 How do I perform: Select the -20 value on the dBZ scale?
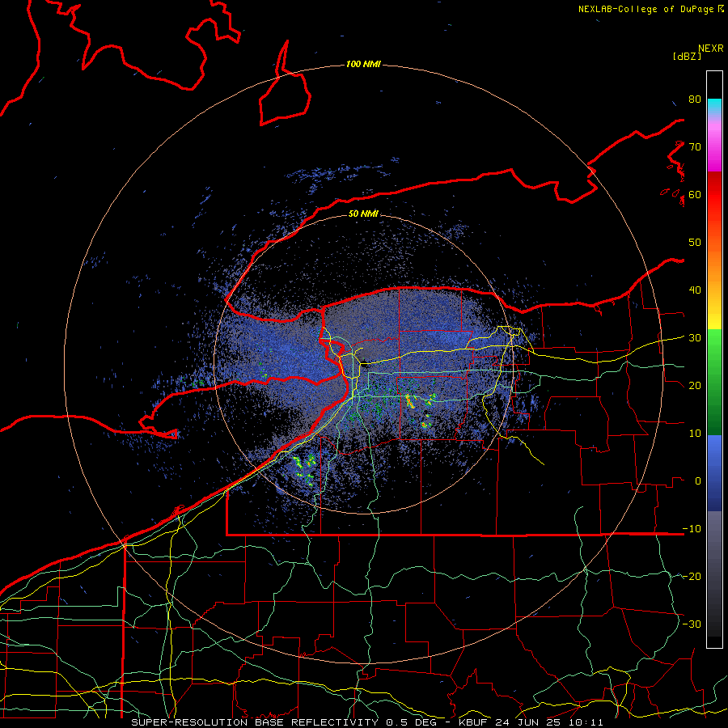692,576
